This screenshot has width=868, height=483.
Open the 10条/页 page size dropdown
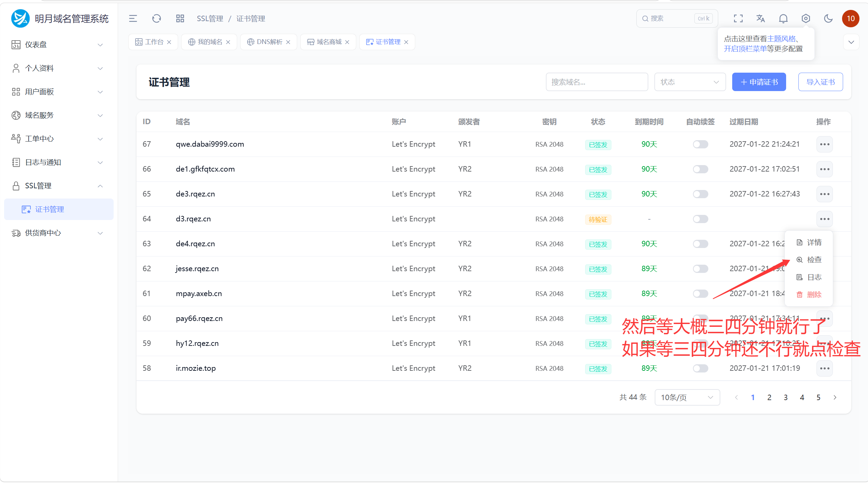click(x=687, y=397)
